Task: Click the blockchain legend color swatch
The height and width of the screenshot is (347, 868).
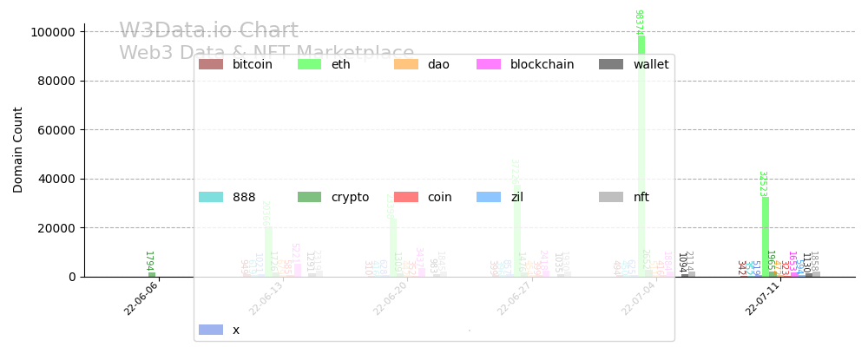Action: pos(489,64)
